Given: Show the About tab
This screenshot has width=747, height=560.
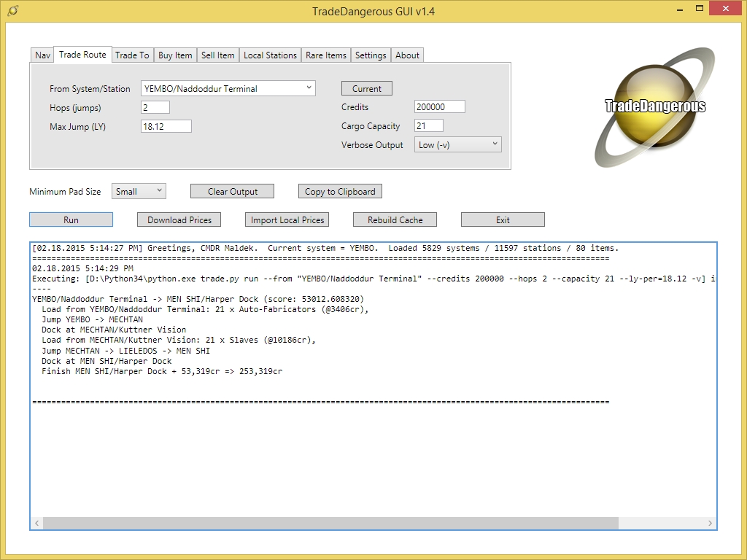Looking at the screenshot, I should (407, 55).
